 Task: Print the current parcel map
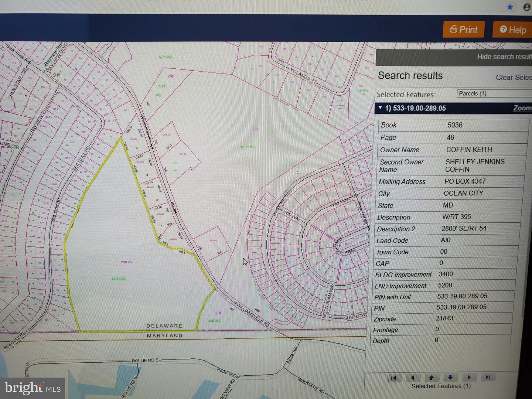tap(464, 30)
